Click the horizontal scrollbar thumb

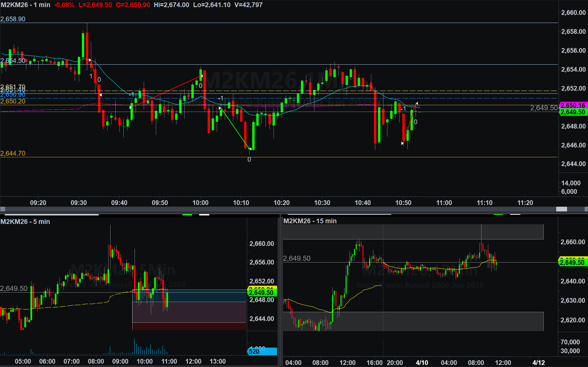click(561, 209)
